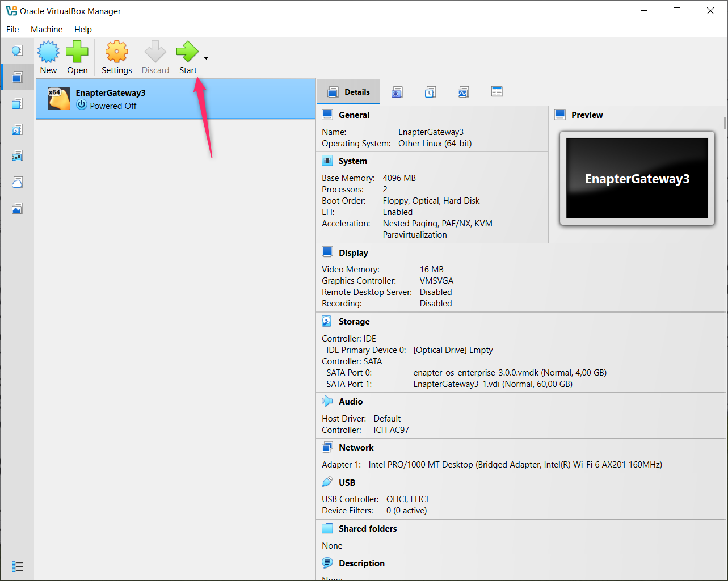Open the Activities overview sidebar icon

click(x=17, y=208)
